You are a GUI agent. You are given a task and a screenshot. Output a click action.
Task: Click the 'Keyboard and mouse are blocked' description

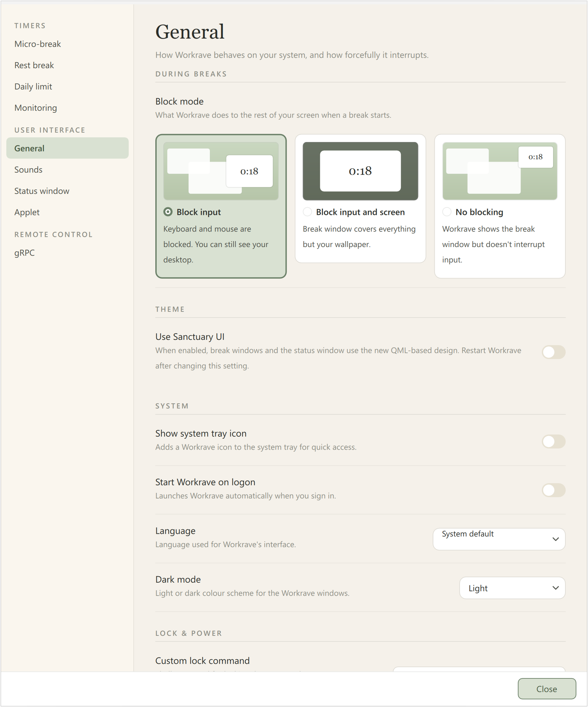point(216,244)
